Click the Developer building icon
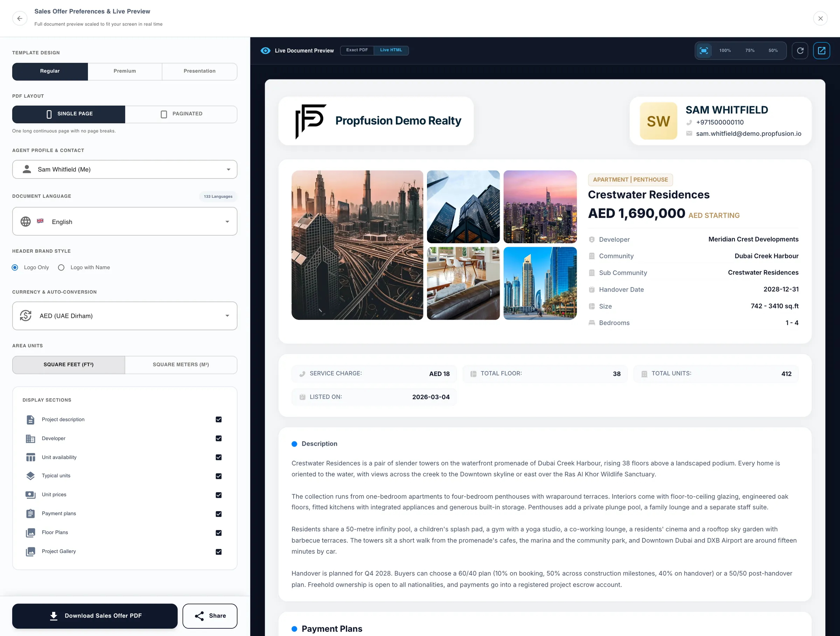The image size is (840, 636). 30,439
